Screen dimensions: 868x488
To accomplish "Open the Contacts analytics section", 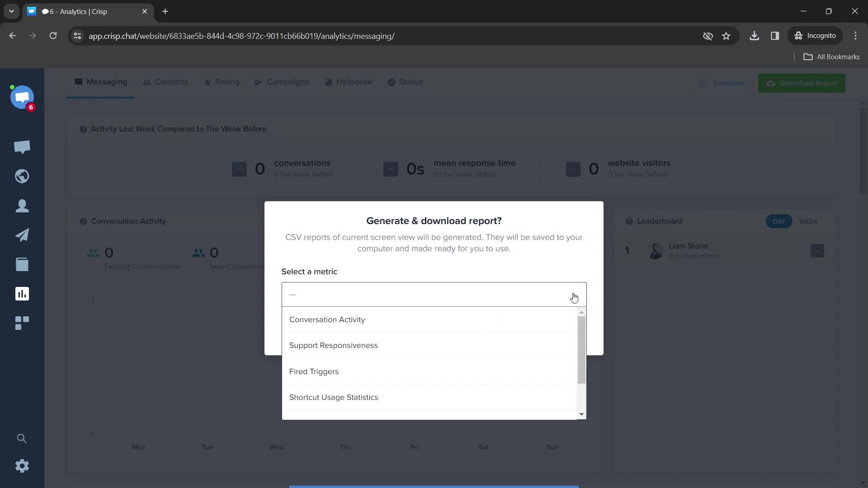I will tap(172, 82).
